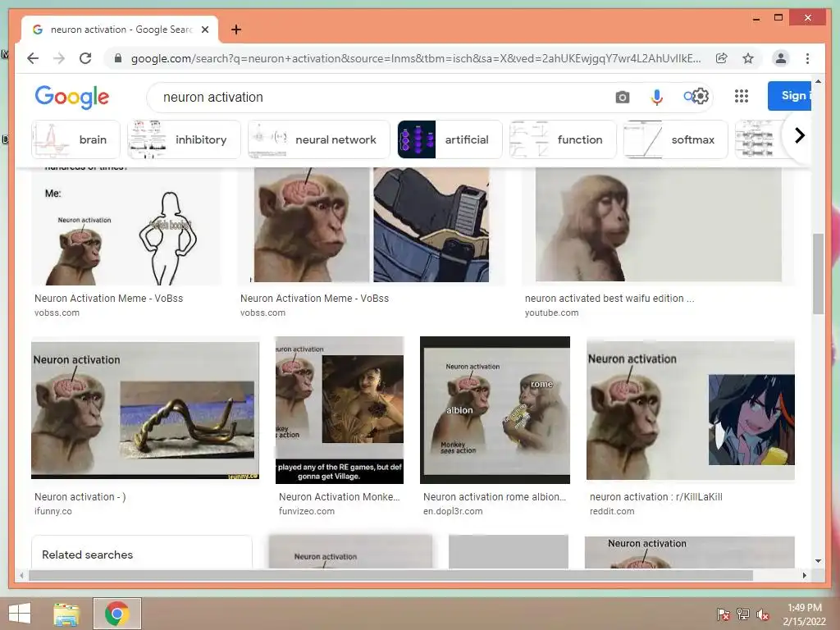Start voice search with microphone
Image resolution: width=840 pixels, height=630 pixels.
[x=656, y=97]
